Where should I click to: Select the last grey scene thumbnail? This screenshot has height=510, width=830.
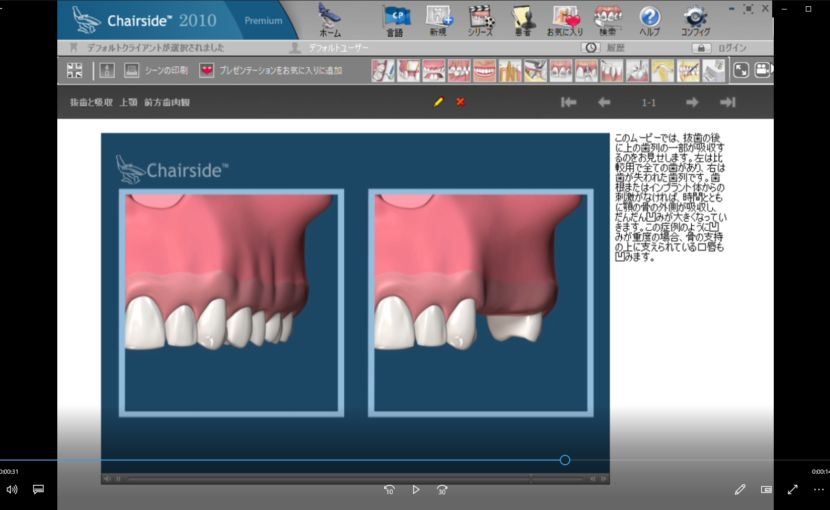[x=713, y=70]
